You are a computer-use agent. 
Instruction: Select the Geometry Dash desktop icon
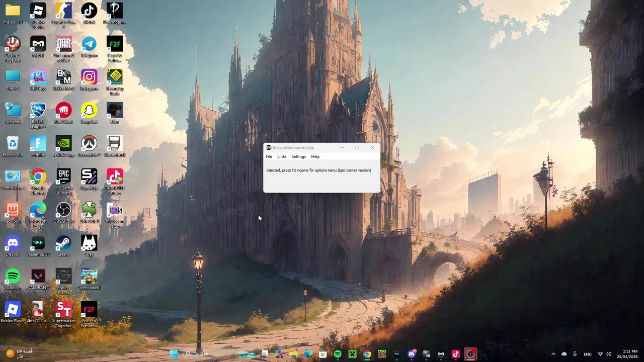tap(114, 82)
